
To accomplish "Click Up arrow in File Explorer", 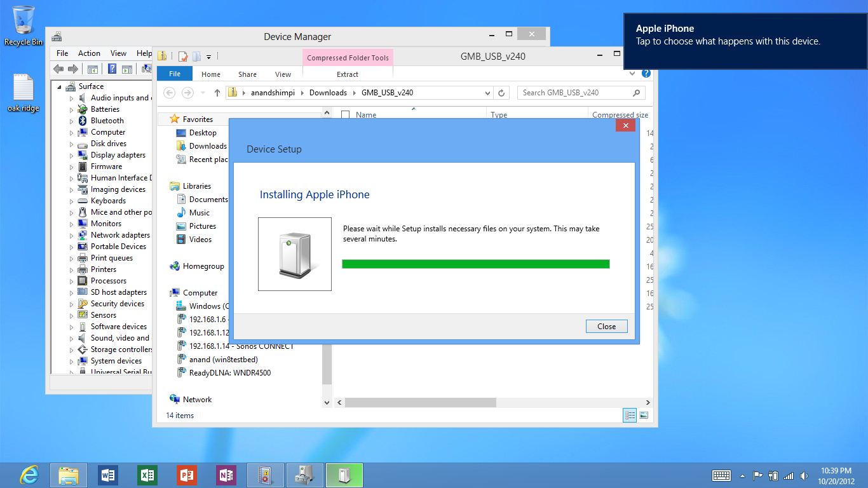I will tap(217, 93).
